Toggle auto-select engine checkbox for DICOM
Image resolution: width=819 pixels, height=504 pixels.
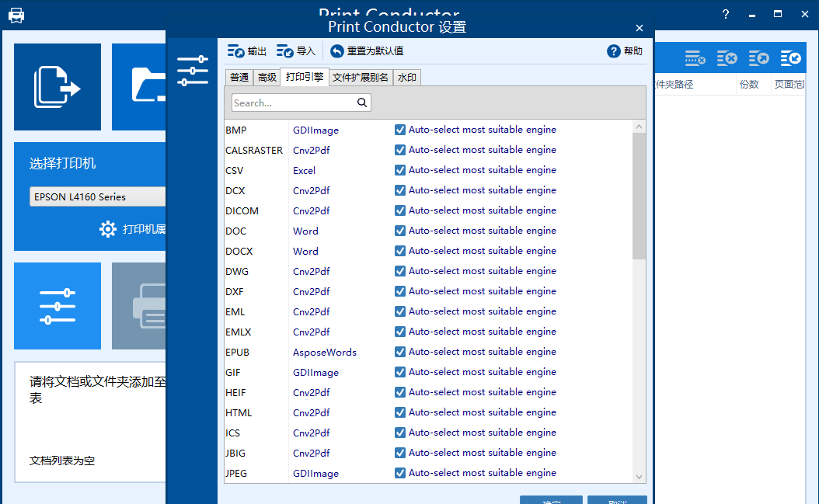pyautogui.click(x=400, y=210)
